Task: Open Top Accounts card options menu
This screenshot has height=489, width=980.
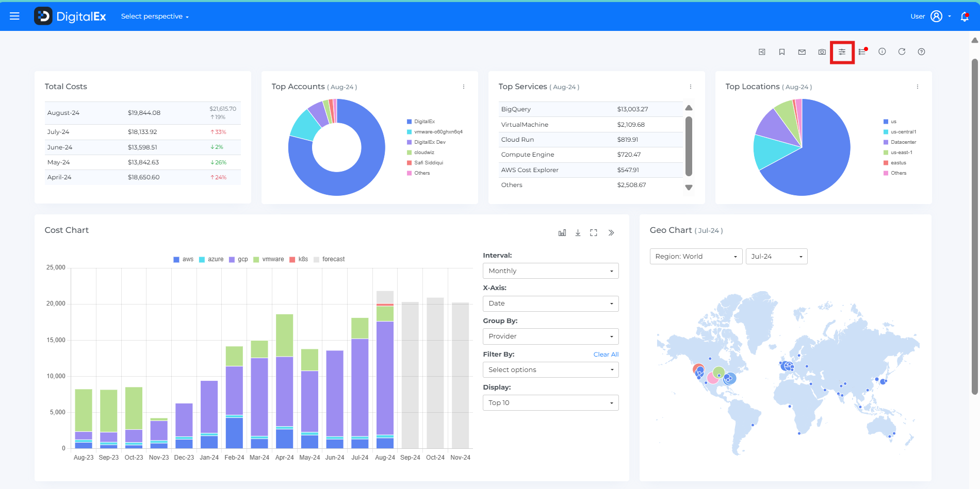Action: click(464, 87)
